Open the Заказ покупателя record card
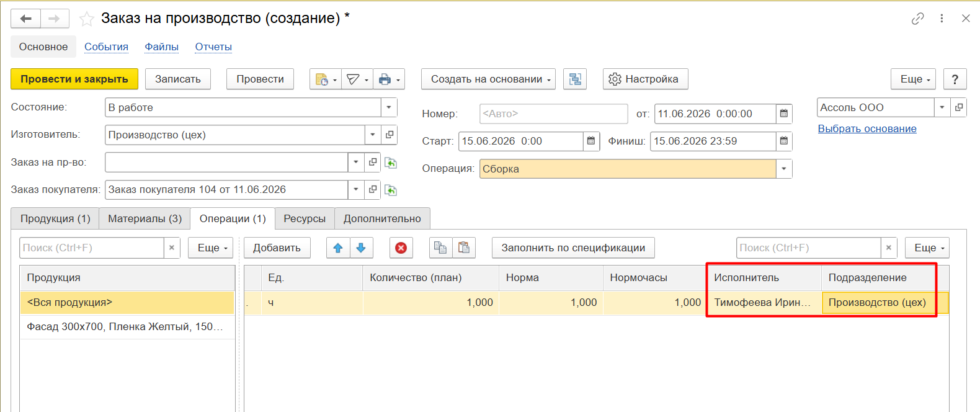This screenshot has width=980, height=412. point(373,189)
